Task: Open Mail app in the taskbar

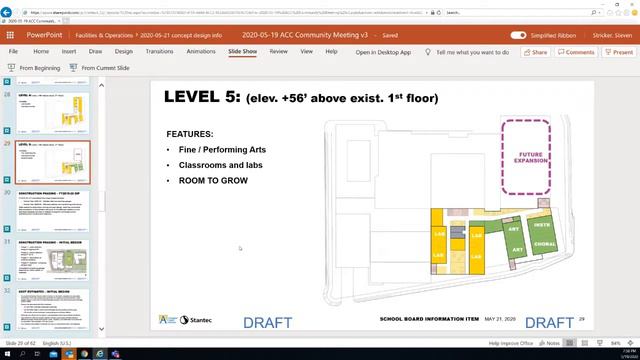Action: 53,354
